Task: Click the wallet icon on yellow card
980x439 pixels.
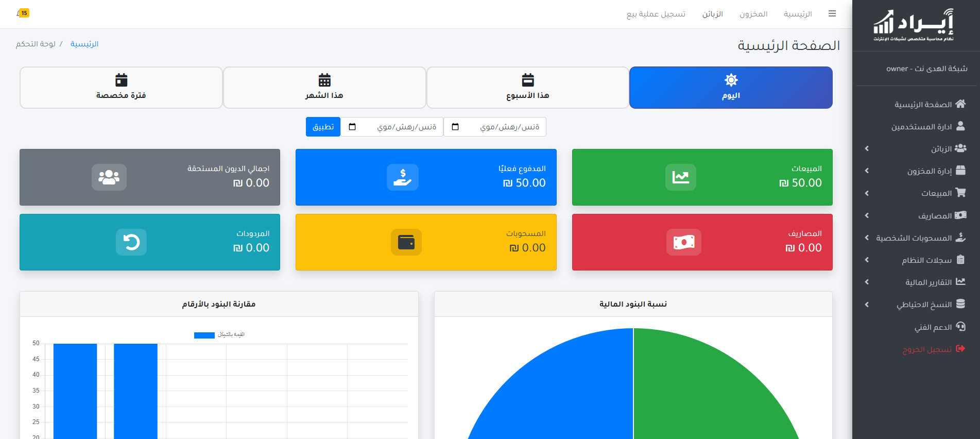Action: click(406, 242)
